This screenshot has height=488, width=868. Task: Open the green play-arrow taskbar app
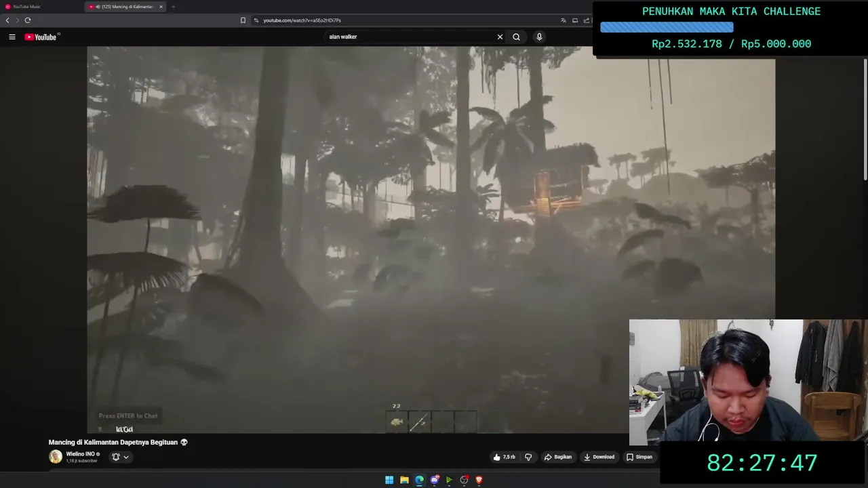449,480
